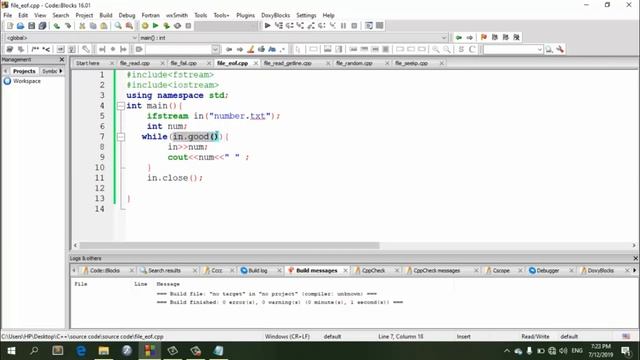Save the current file via toolbar
Image resolution: width=640 pixels, height=360 pixels.
tap(31, 26)
